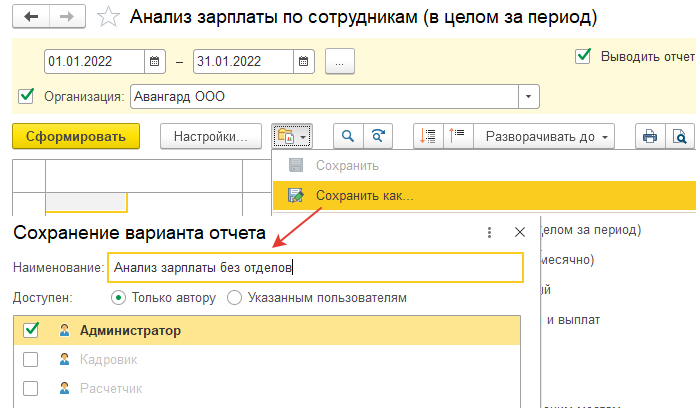696x408 pixels.
Task: Check the Кадровик checkbox
Action: coord(31,359)
